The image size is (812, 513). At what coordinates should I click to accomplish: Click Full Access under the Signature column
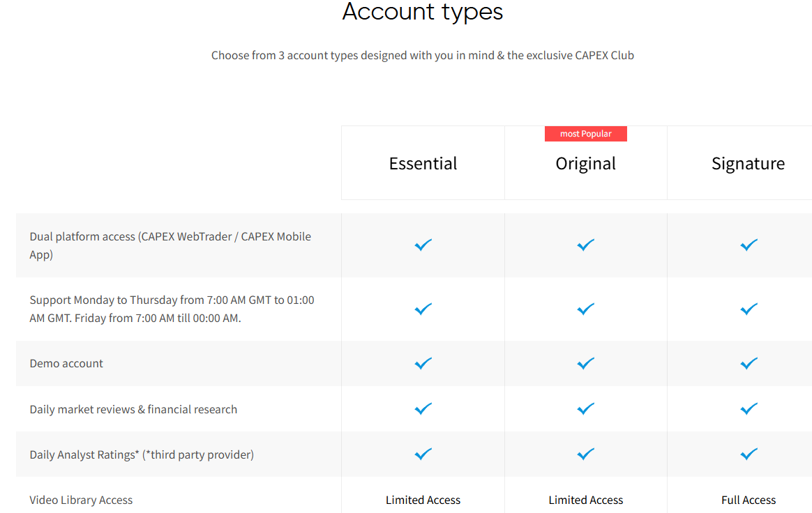click(749, 500)
